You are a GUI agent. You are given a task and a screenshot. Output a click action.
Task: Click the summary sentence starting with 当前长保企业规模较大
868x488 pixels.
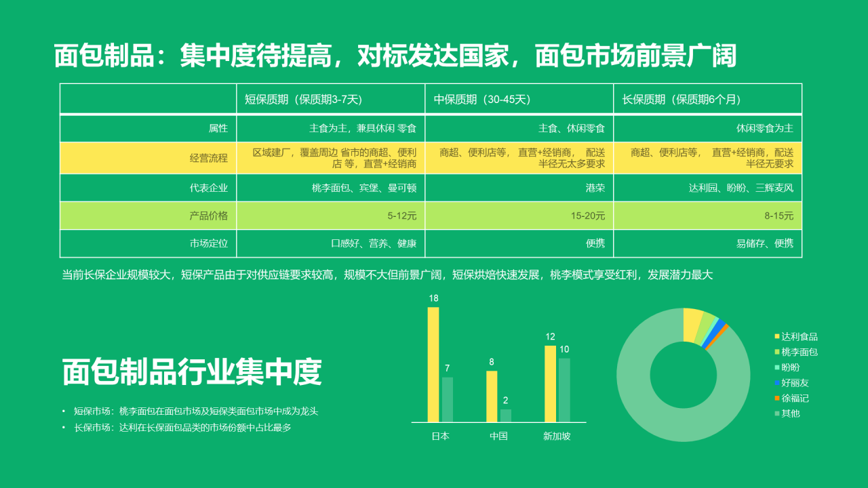[x=387, y=275]
